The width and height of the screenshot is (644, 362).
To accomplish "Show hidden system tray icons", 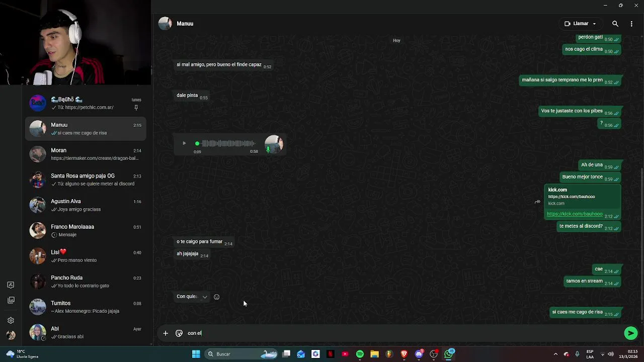I will click(x=556, y=354).
